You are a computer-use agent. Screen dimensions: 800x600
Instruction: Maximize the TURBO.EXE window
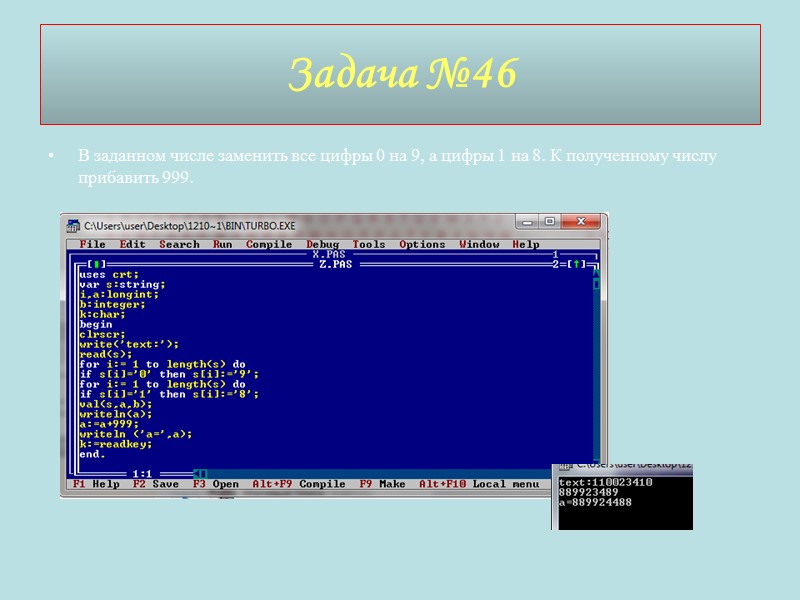[x=549, y=221]
